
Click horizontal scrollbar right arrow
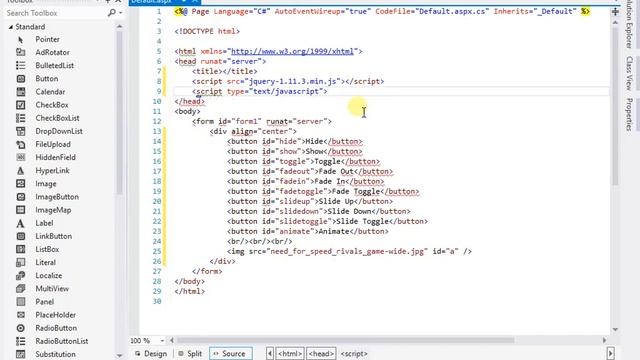coord(604,340)
